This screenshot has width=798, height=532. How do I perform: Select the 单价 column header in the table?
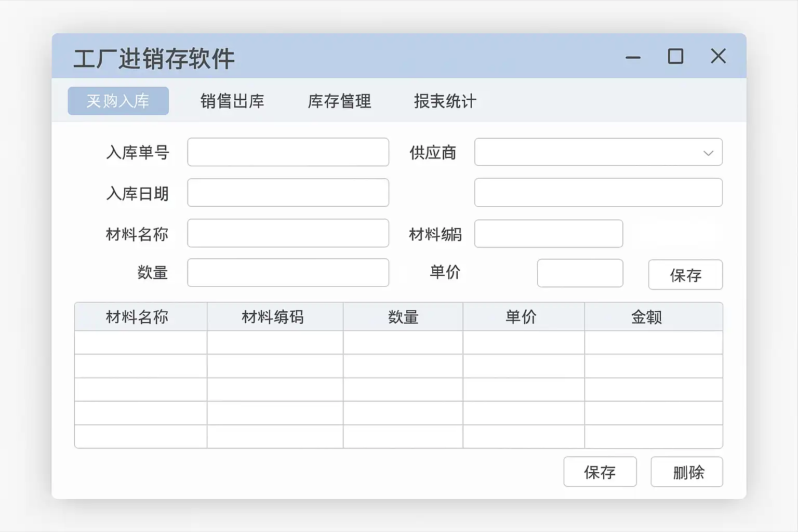pyautogui.click(x=524, y=316)
